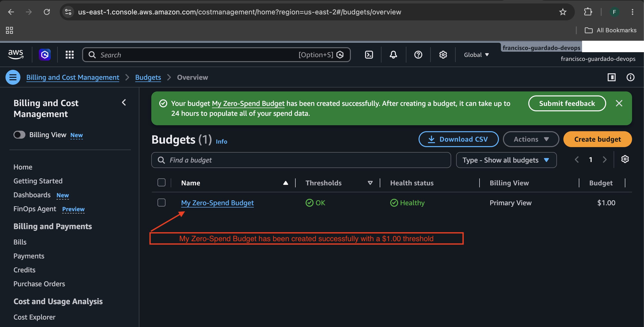Open the Type - Show all budgets dropdown
644x327 pixels.
click(506, 160)
